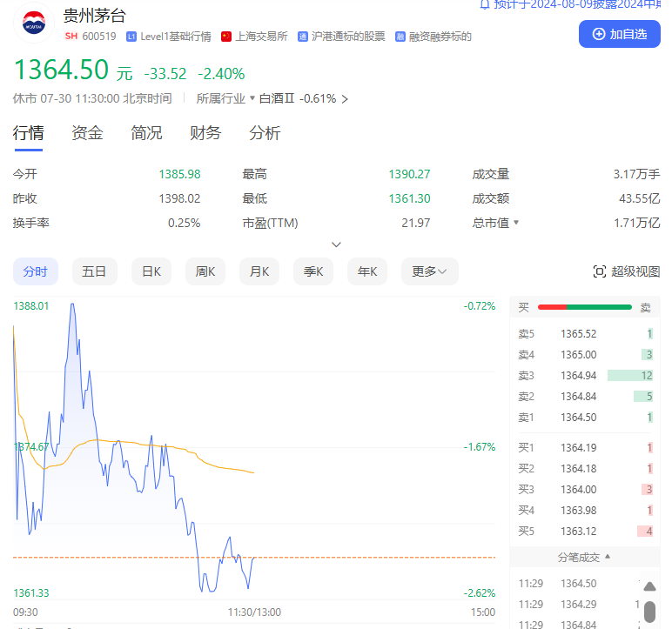672x629 pixels.
Task: Click the 融资融券标的 tag icon
Action: tap(400, 37)
